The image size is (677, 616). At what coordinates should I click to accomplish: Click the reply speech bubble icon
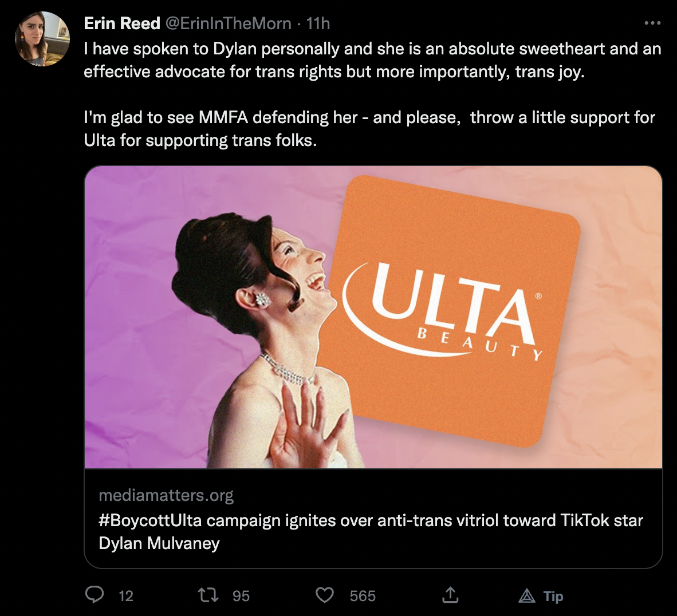[x=95, y=595]
